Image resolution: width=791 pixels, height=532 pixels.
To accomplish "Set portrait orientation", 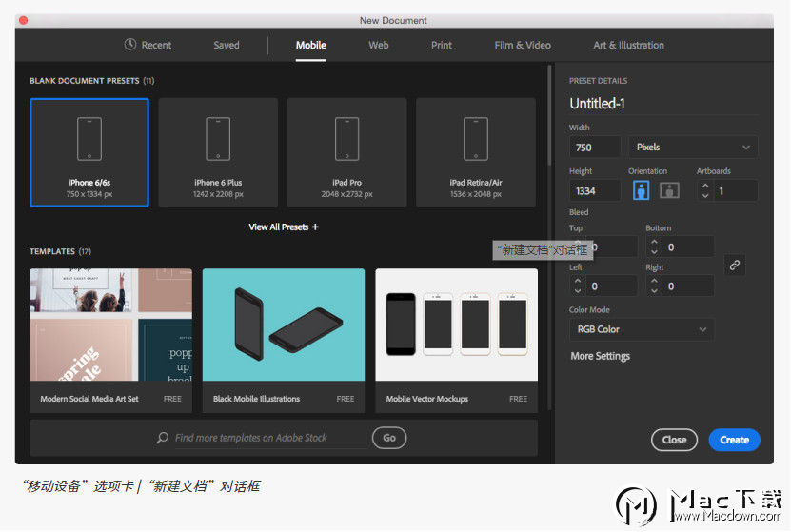I will coord(641,190).
